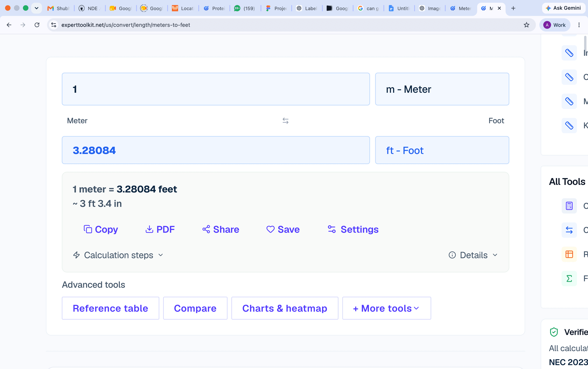Image resolution: width=588 pixels, height=369 pixels.
Task: Expand the Details section
Action: pos(473,255)
